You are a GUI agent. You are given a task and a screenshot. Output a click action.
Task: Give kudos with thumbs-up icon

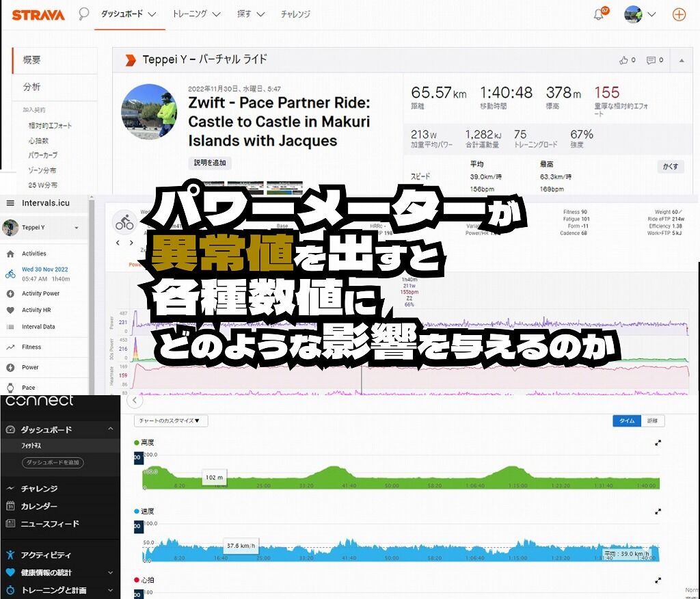(x=623, y=60)
